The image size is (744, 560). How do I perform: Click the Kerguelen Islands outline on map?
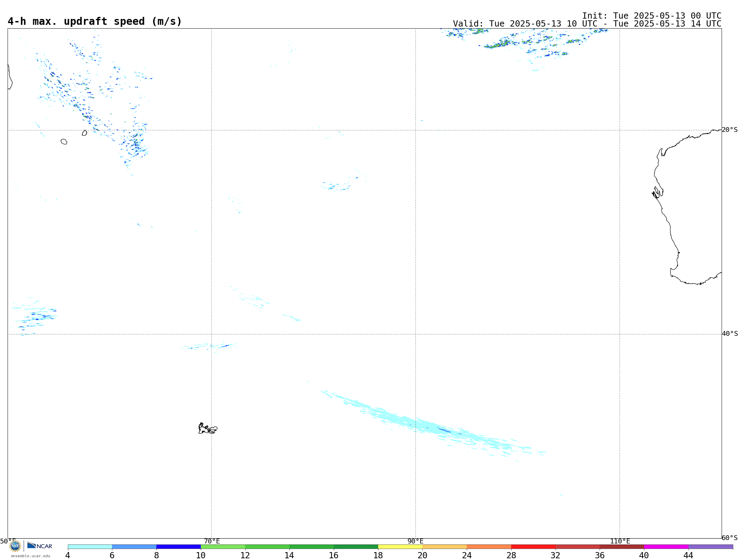tap(208, 428)
